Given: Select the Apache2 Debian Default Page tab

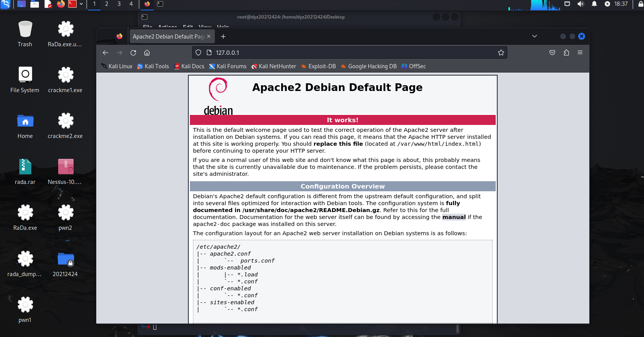Looking at the screenshot, I should pyautogui.click(x=168, y=37).
